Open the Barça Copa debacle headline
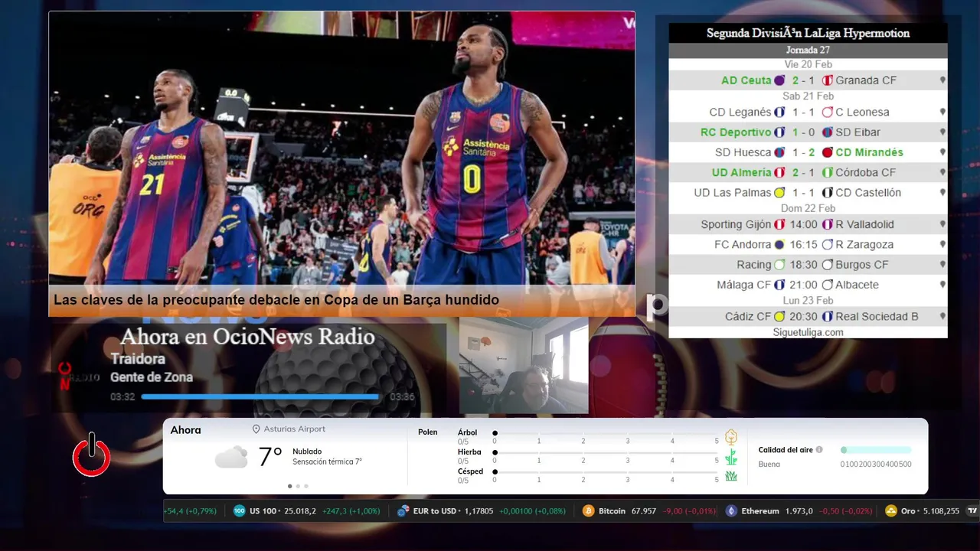 [276, 300]
